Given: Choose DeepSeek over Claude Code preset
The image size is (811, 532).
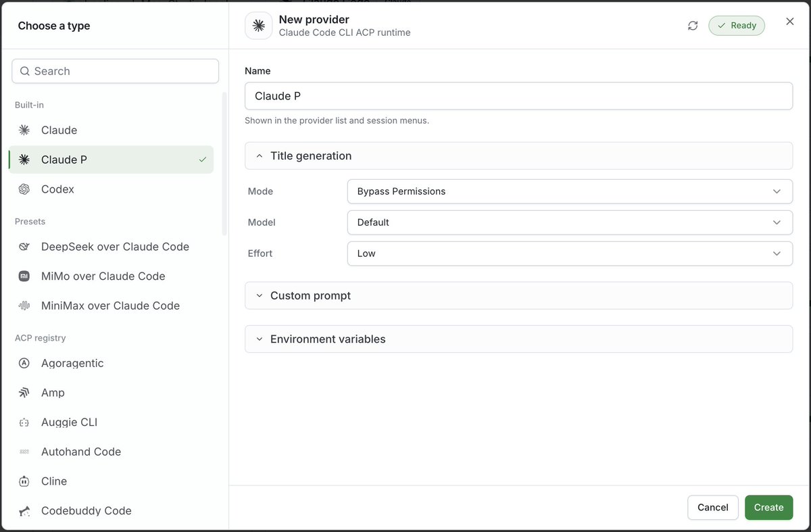Looking at the screenshot, I should tap(111, 247).
